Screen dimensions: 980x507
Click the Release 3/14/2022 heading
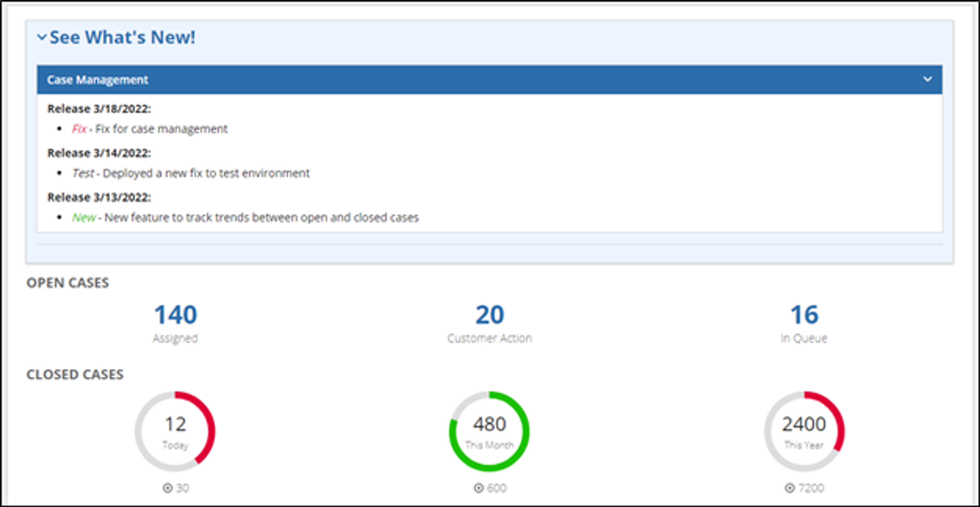pyautogui.click(x=99, y=153)
